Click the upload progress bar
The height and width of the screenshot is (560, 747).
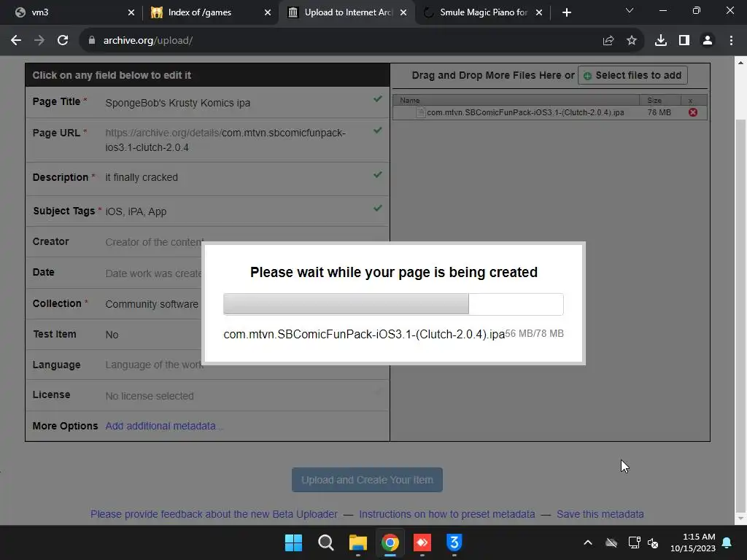click(393, 304)
